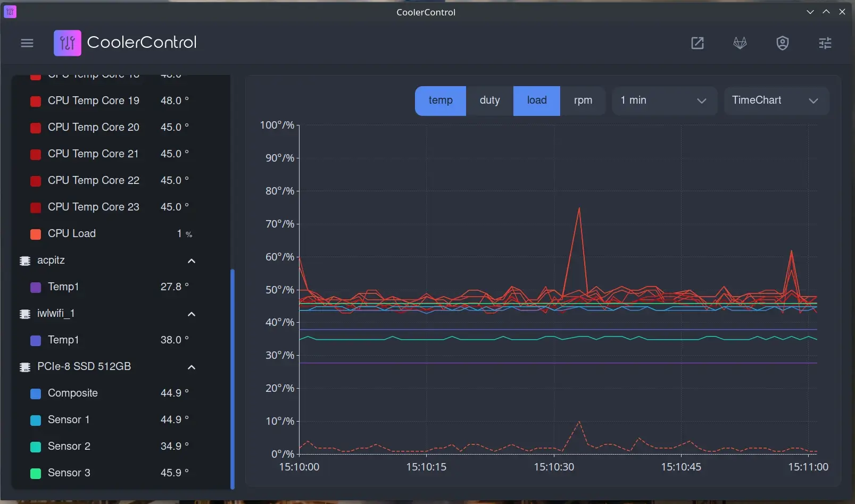
Task: Select the CPU Load row label
Action: tap(72, 233)
